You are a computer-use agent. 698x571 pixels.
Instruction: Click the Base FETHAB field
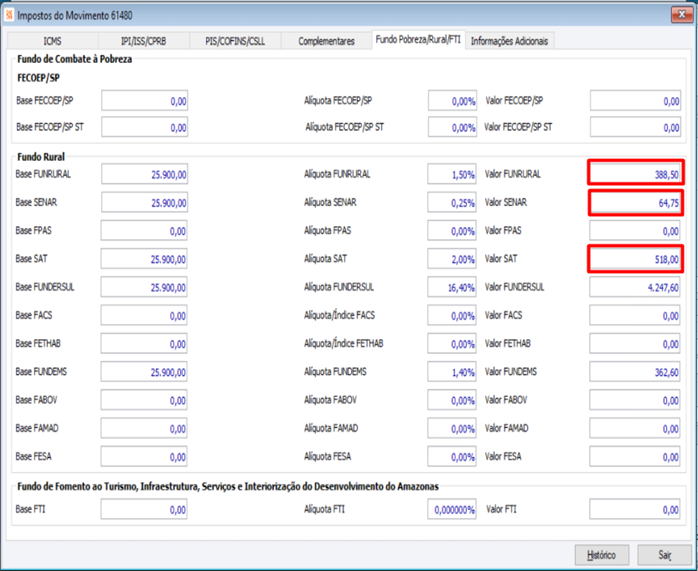(x=144, y=343)
